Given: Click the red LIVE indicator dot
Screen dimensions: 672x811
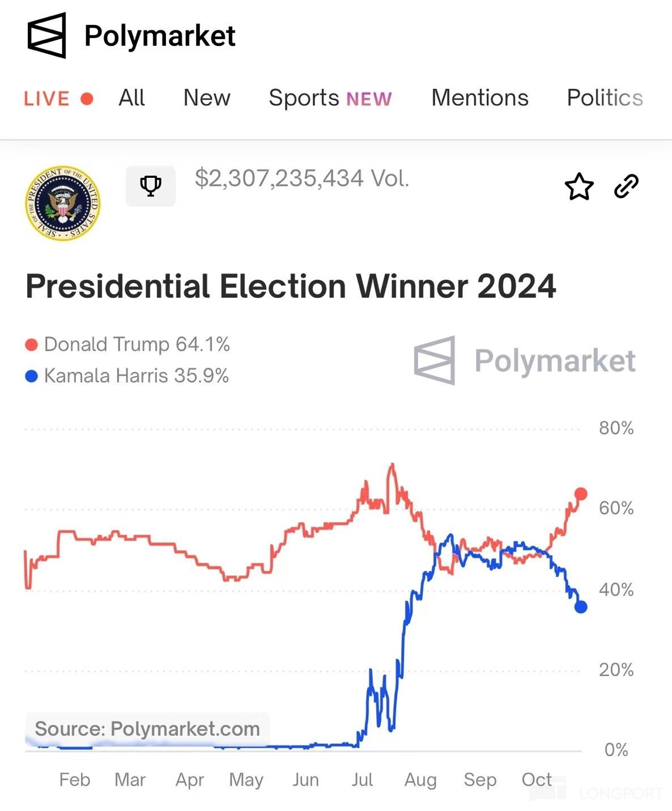Looking at the screenshot, I should click(x=87, y=99).
